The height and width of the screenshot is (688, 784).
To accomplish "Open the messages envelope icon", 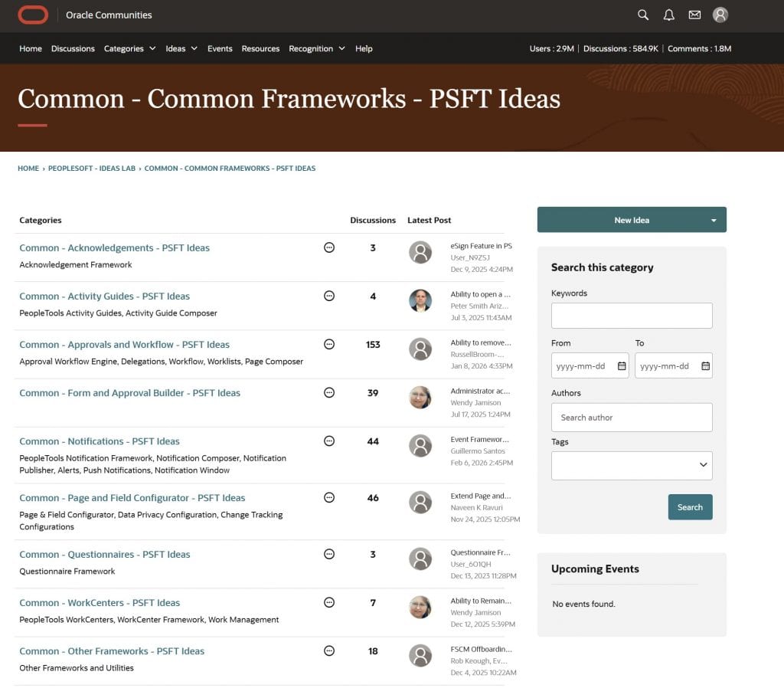I will (694, 15).
